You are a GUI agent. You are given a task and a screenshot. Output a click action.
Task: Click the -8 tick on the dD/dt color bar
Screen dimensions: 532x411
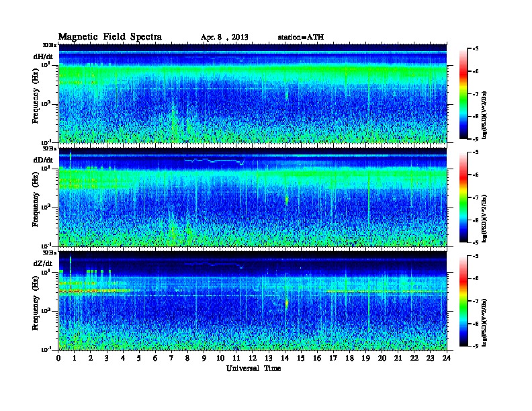[x=475, y=220]
